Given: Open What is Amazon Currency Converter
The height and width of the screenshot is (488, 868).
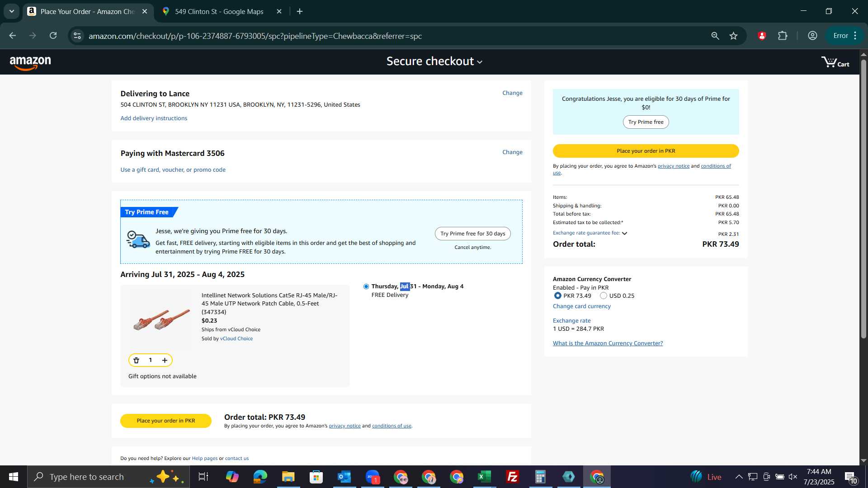Looking at the screenshot, I should click(x=608, y=343).
